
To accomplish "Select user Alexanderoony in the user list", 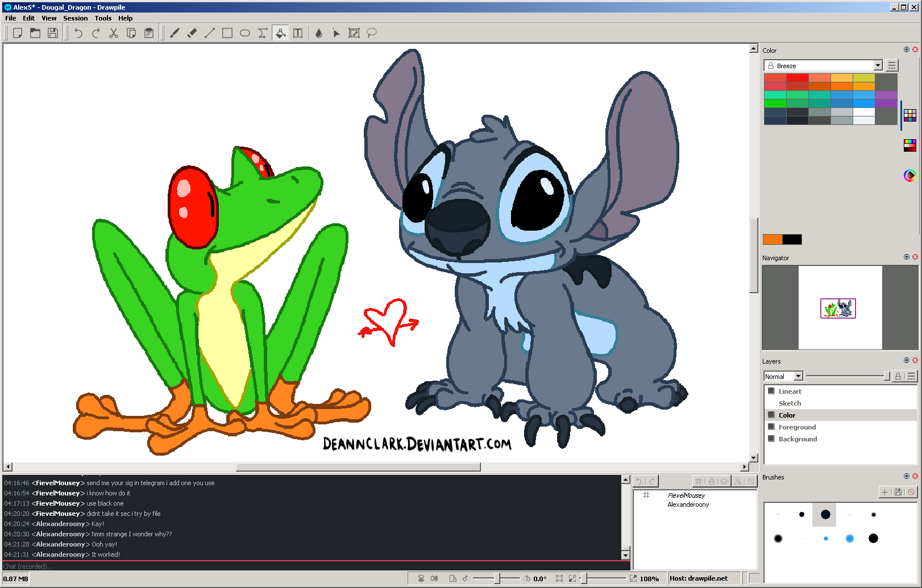I will pos(688,504).
